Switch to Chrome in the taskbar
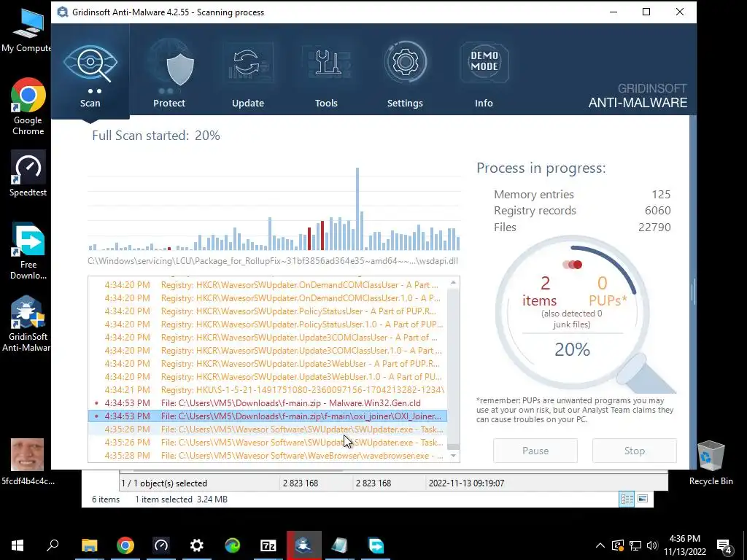 [125, 545]
